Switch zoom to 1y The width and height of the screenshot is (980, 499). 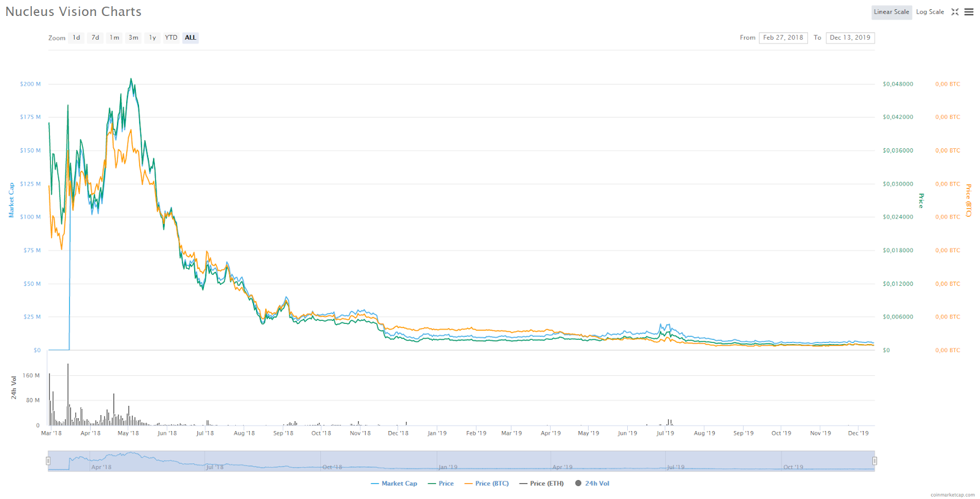[x=153, y=38]
